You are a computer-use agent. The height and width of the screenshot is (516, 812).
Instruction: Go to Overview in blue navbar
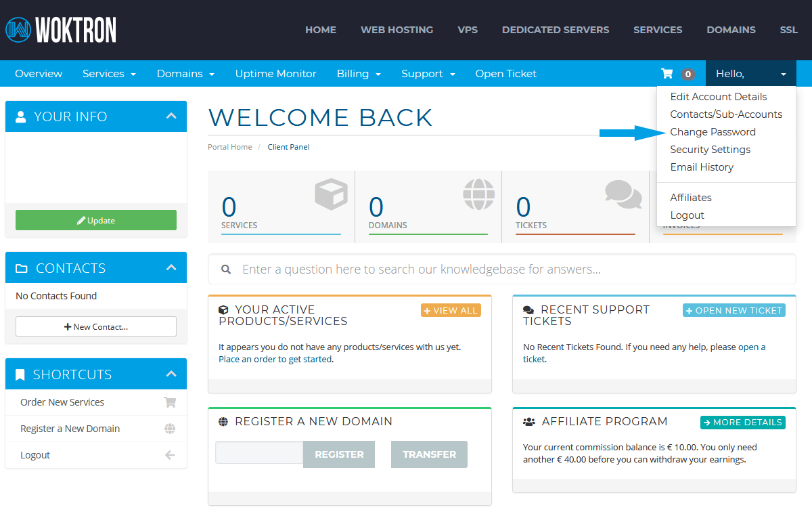pos(39,74)
